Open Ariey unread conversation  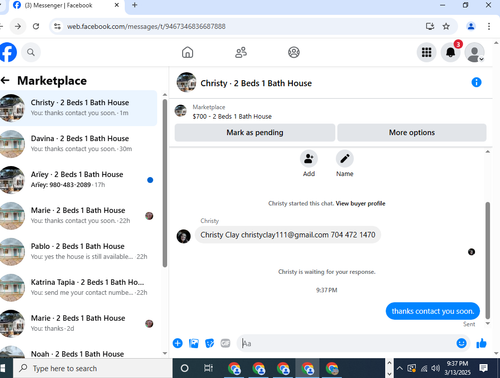coord(78,180)
